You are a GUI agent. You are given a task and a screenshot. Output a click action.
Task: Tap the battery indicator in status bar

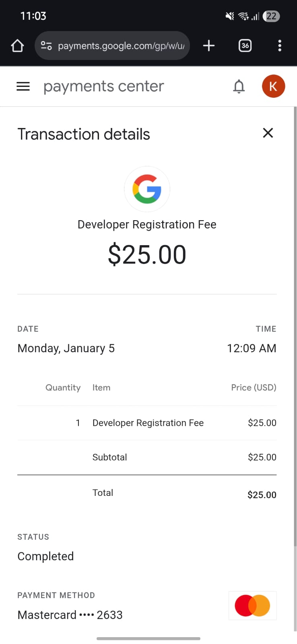(x=271, y=16)
